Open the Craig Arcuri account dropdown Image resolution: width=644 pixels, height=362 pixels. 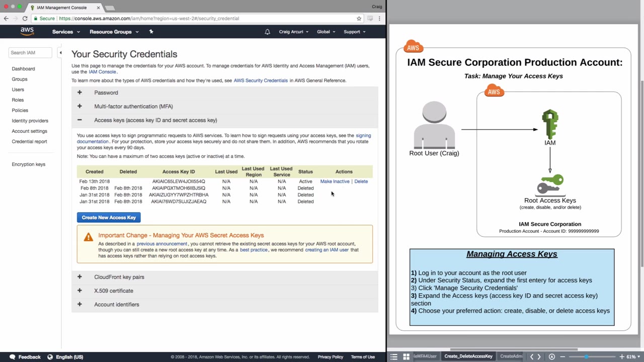(x=294, y=32)
